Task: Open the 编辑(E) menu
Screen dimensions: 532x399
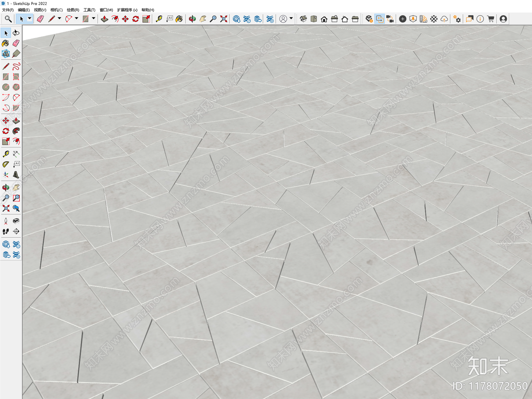Action: coord(24,10)
